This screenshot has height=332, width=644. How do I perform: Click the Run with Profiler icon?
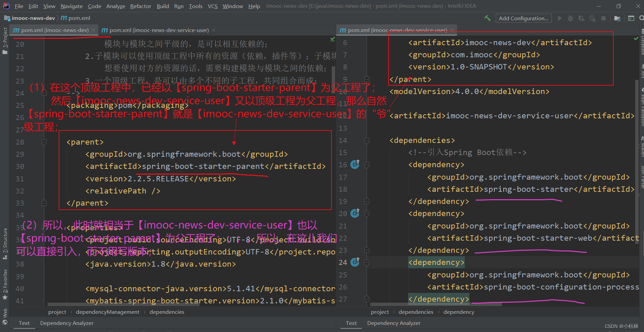pos(592,18)
